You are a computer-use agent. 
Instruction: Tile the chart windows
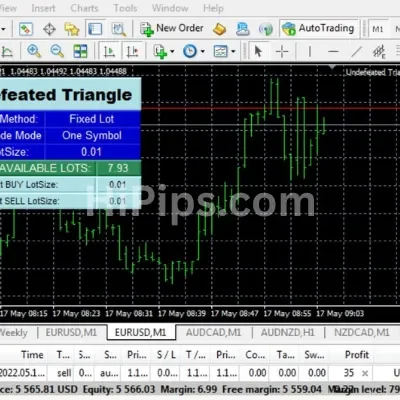coord(80,51)
